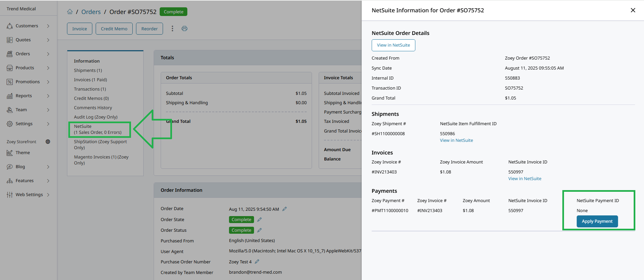
Task: Open ShipStation (Zoey Support Only) section
Action: (100, 144)
